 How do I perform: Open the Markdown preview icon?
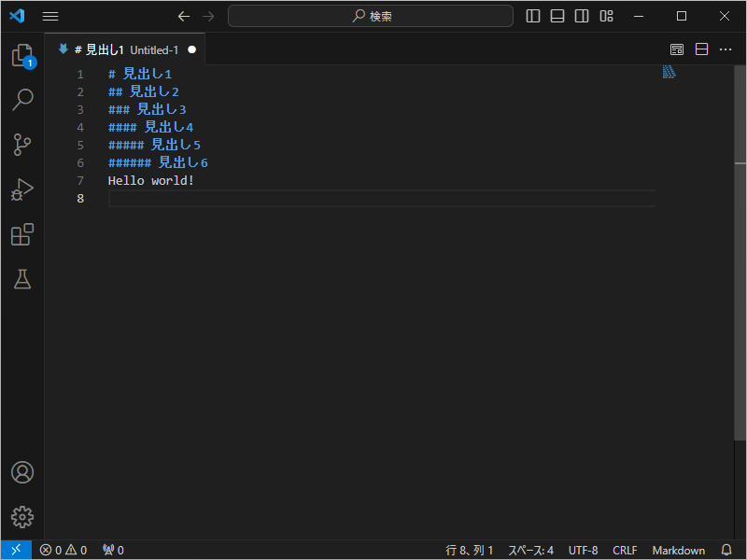tap(677, 49)
